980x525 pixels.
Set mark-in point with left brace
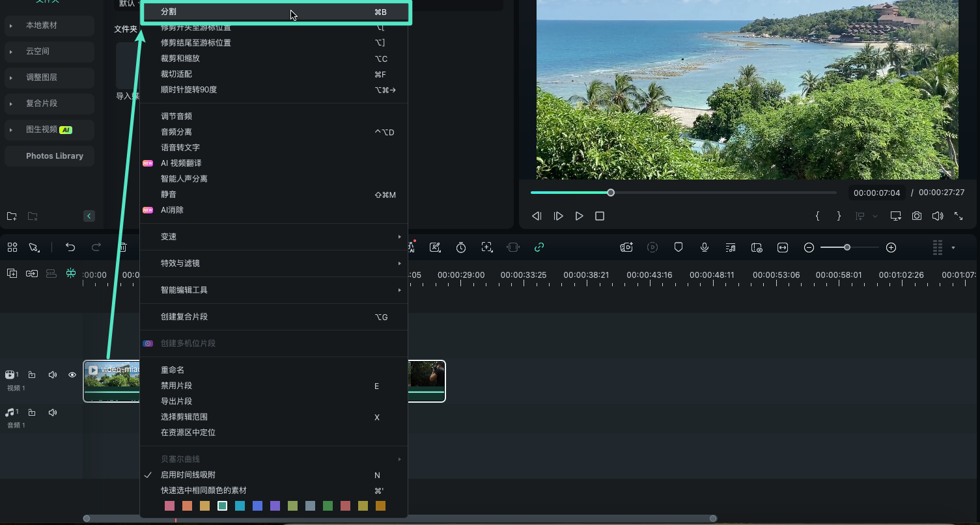(817, 216)
